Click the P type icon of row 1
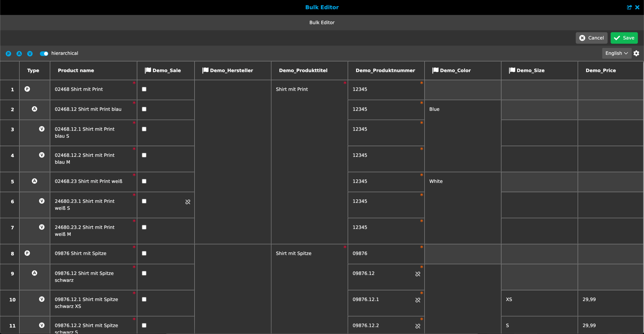 [27, 89]
